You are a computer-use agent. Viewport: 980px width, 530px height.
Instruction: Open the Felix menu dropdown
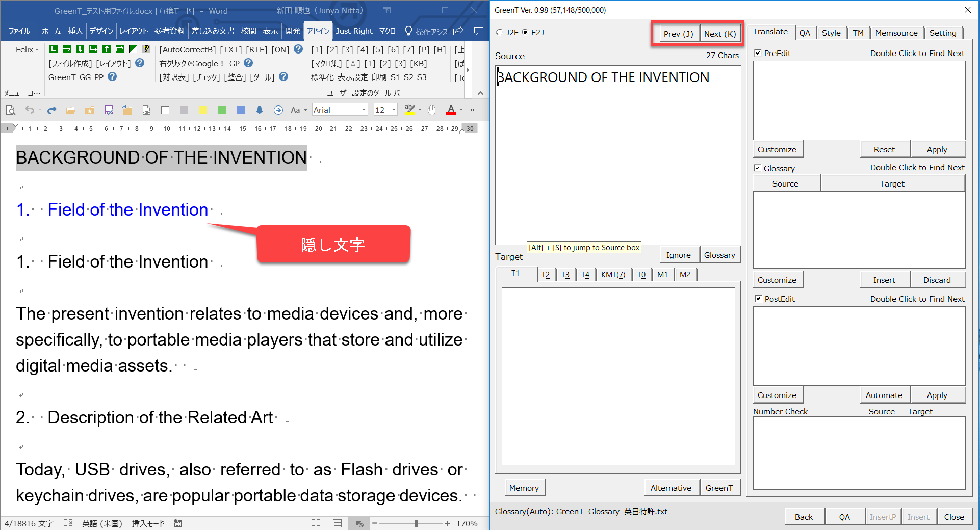27,50
